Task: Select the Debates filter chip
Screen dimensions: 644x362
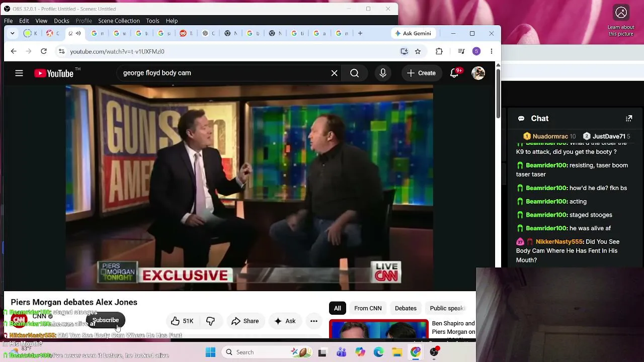Action: [406, 308]
